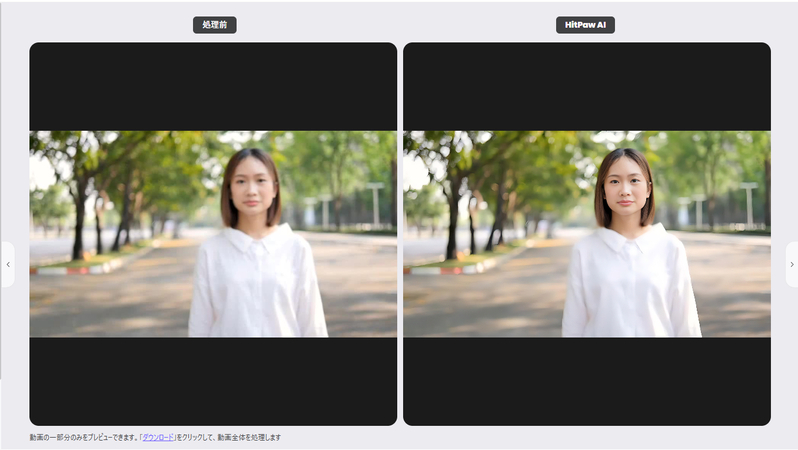Screen dimensions: 798x450
Task: Click bottom black bar of HitPaw AI panel
Action: pos(586,380)
